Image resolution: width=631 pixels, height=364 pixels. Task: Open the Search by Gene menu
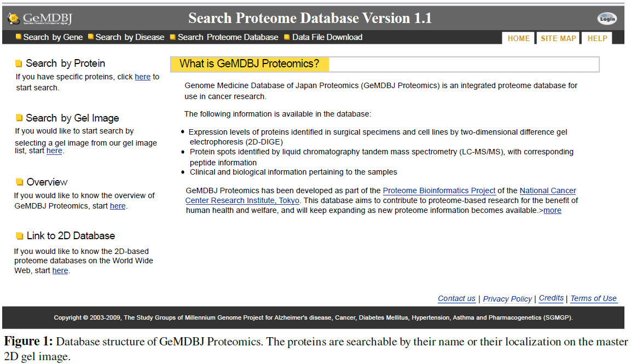pos(53,37)
